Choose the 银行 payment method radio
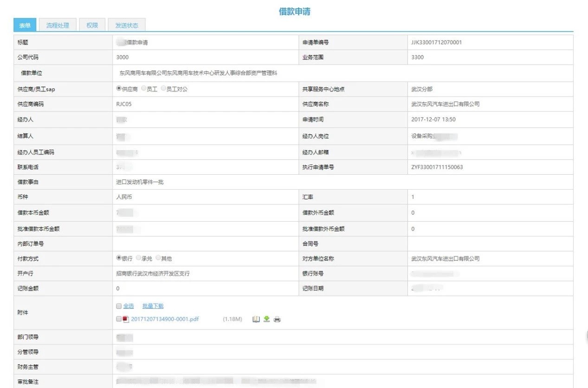588x388 pixels. 119,258
